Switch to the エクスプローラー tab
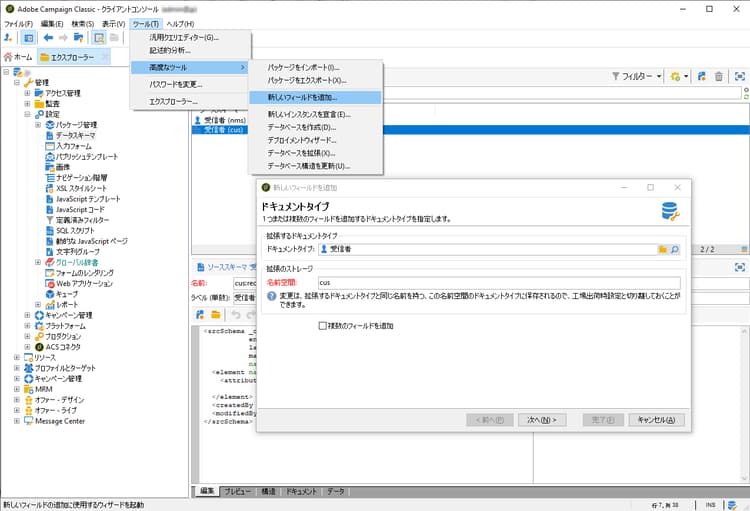 click(73, 57)
